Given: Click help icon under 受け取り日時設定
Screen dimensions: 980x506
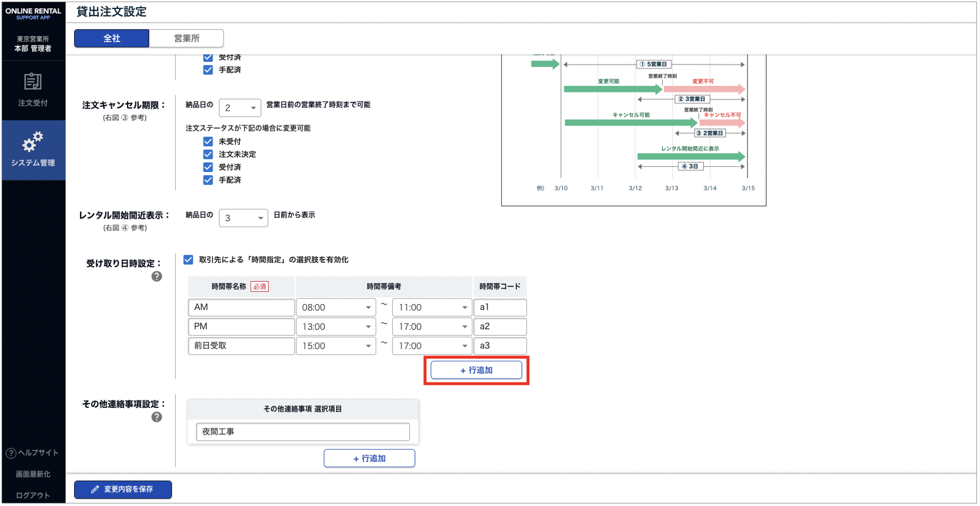Looking at the screenshot, I should click(156, 277).
